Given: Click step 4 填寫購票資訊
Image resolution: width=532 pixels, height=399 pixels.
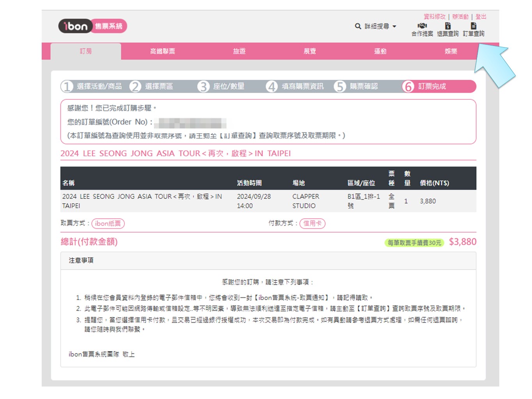Looking at the screenshot, I should pos(295,86).
